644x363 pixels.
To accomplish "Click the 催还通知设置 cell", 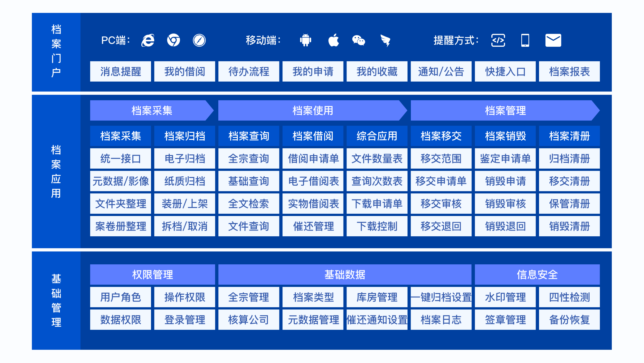I will [x=377, y=319].
